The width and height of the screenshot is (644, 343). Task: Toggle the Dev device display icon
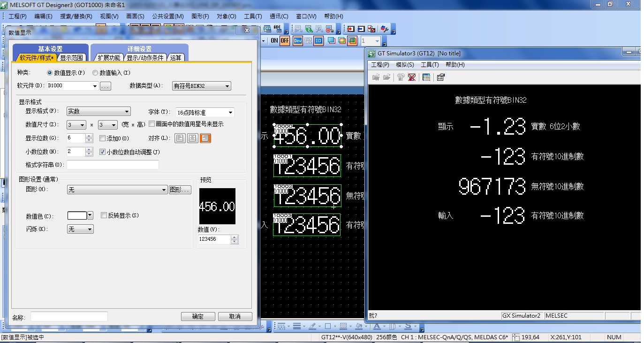click(x=297, y=41)
